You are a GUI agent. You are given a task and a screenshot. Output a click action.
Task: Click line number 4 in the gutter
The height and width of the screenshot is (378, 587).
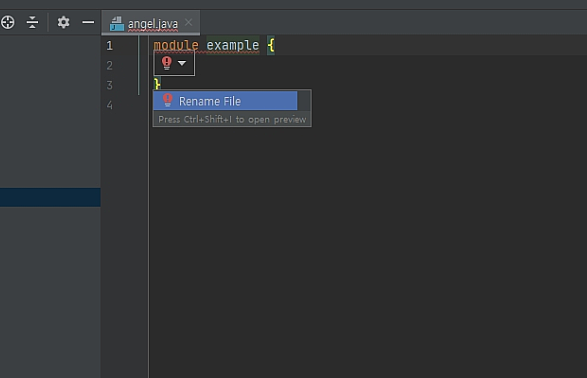[109, 105]
